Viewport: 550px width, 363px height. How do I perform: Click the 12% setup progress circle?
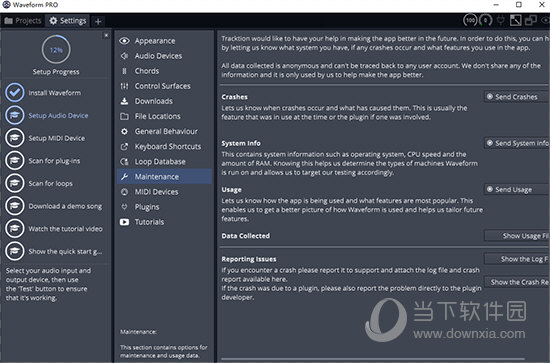[56, 50]
